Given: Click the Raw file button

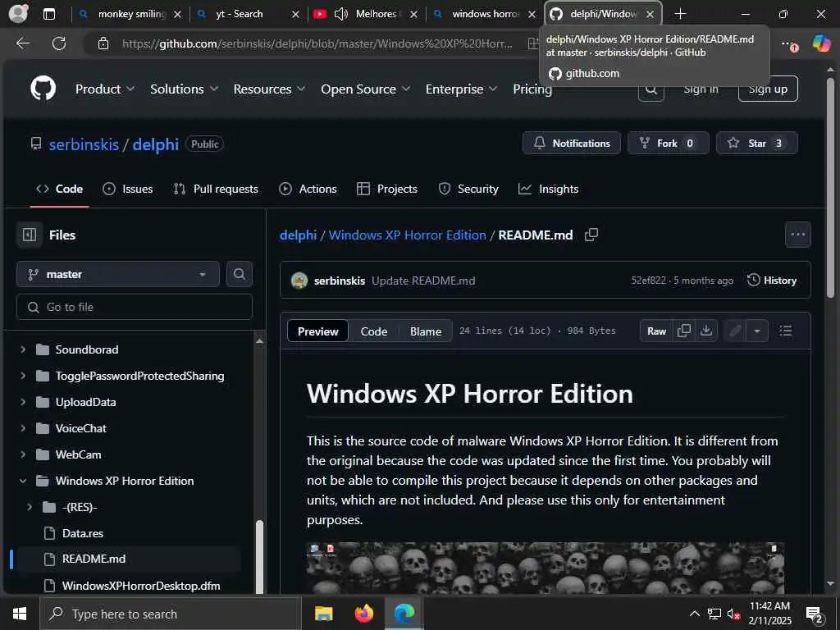Looking at the screenshot, I should 656,331.
